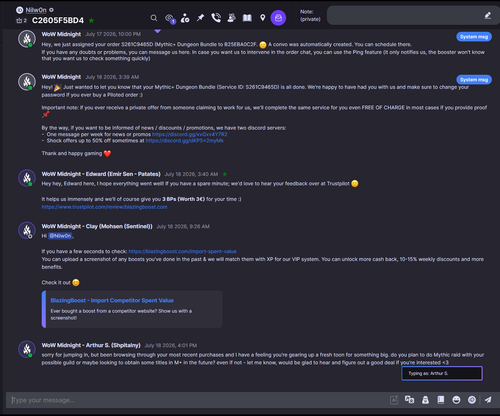
Task: Click sender name WoW Midnight - Clay (Mohsen (Sentinel))
Action: click(97, 226)
